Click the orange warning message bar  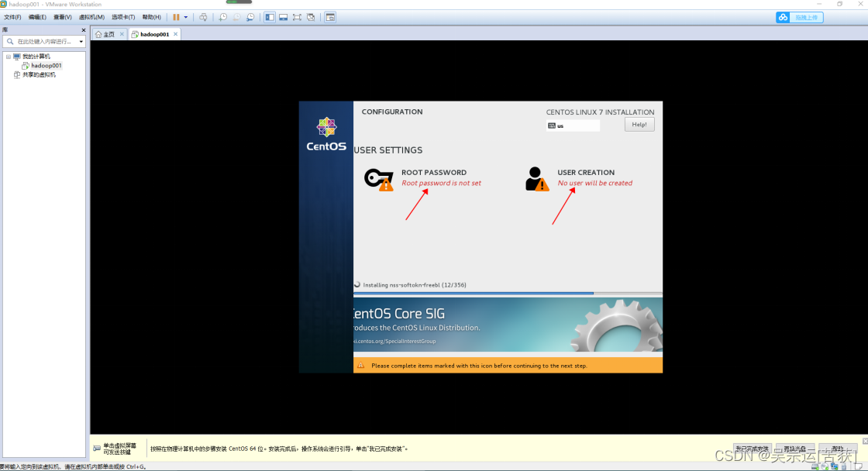508,366
